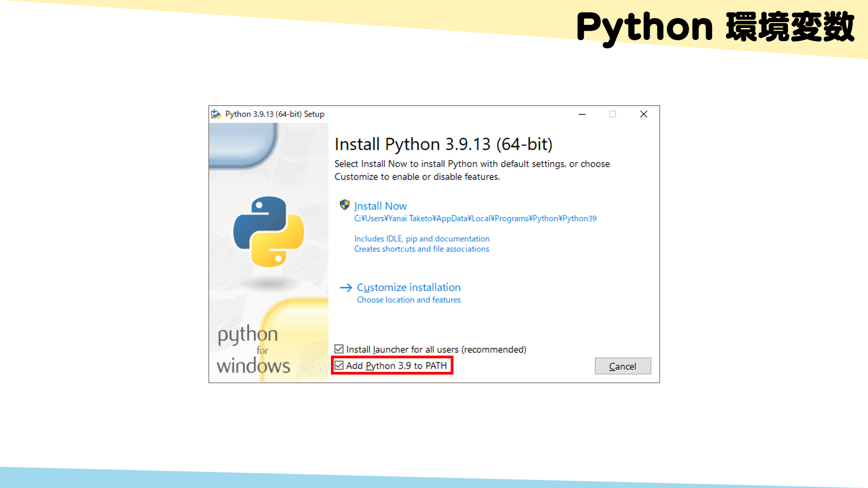Image resolution: width=868 pixels, height=488 pixels.
Task: Click the Cancel button
Action: point(623,366)
